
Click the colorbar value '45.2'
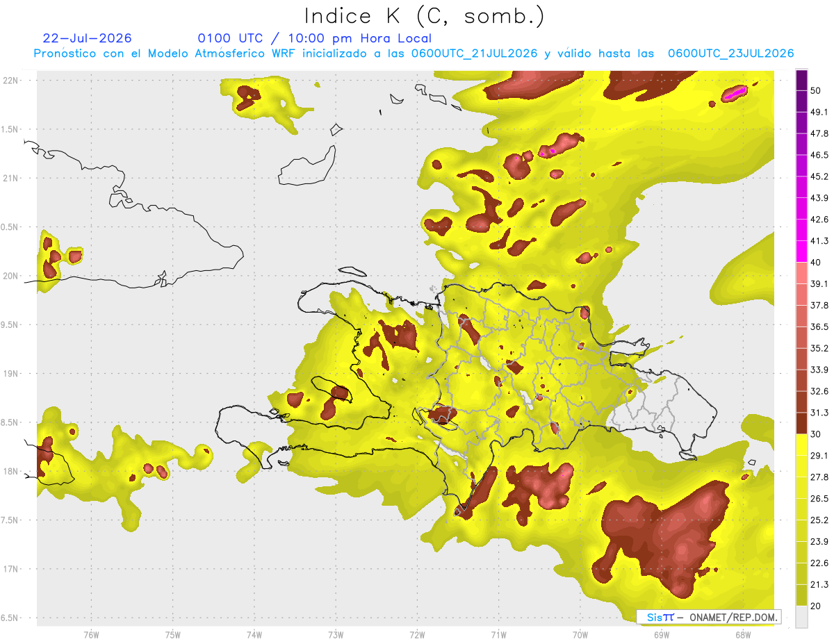[x=819, y=177]
